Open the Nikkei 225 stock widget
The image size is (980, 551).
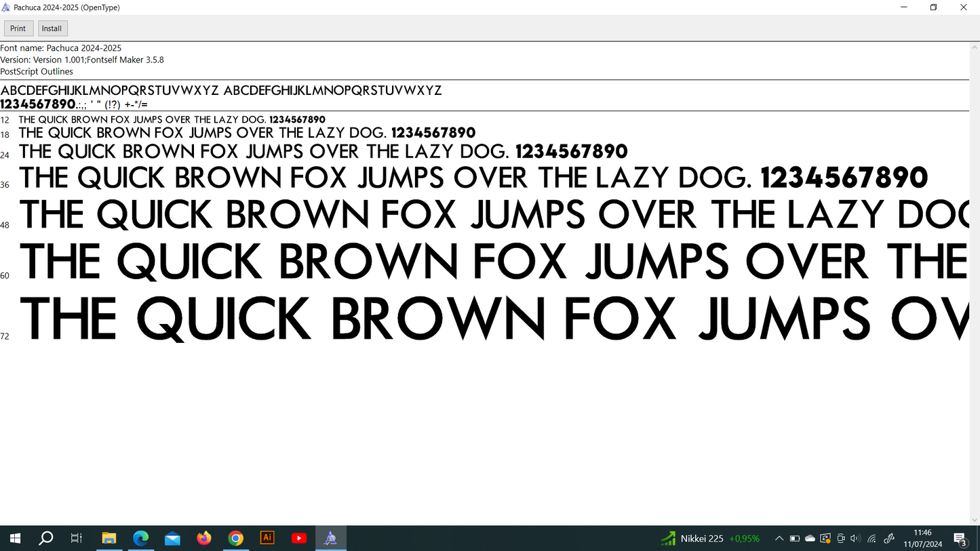(x=710, y=539)
